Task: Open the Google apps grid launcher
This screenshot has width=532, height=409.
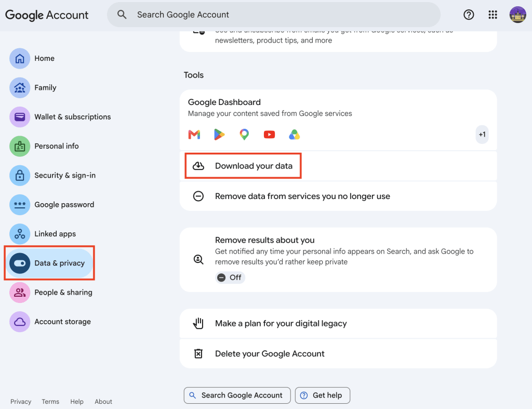Action: 493,15
